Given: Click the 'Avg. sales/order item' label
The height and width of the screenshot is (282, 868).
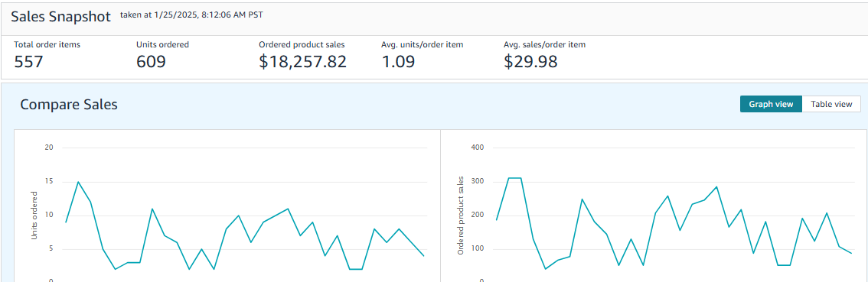Looking at the screenshot, I should click(545, 45).
